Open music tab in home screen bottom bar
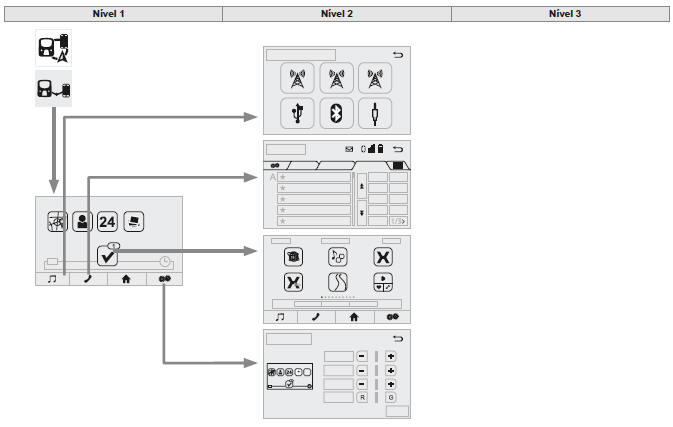The width and height of the screenshot is (673, 427). [x=52, y=281]
